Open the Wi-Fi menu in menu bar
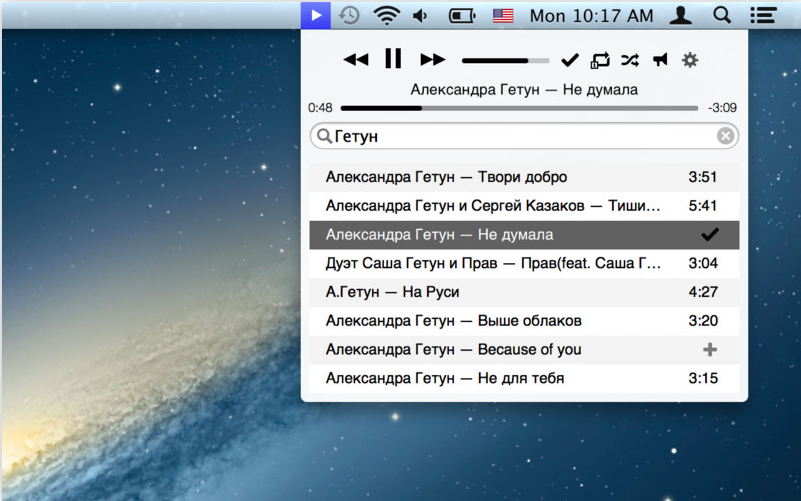This screenshot has width=801, height=501. click(386, 15)
